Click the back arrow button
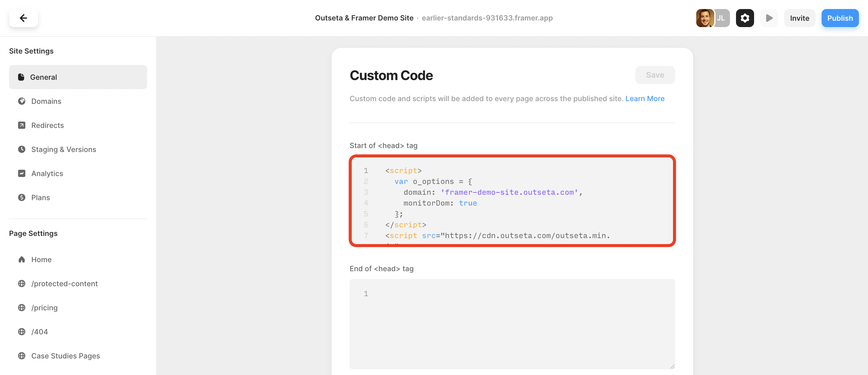The height and width of the screenshot is (375, 868). pyautogui.click(x=23, y=18)
